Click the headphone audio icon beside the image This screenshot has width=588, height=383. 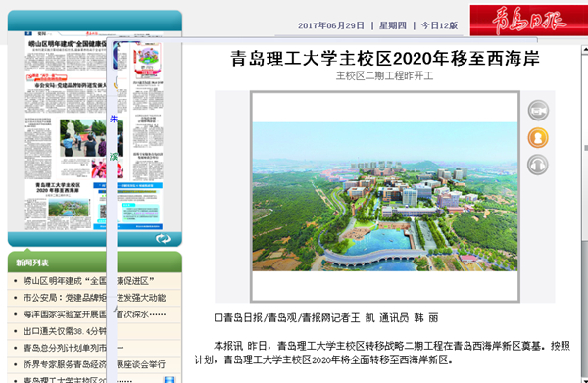tap(538, 165)
